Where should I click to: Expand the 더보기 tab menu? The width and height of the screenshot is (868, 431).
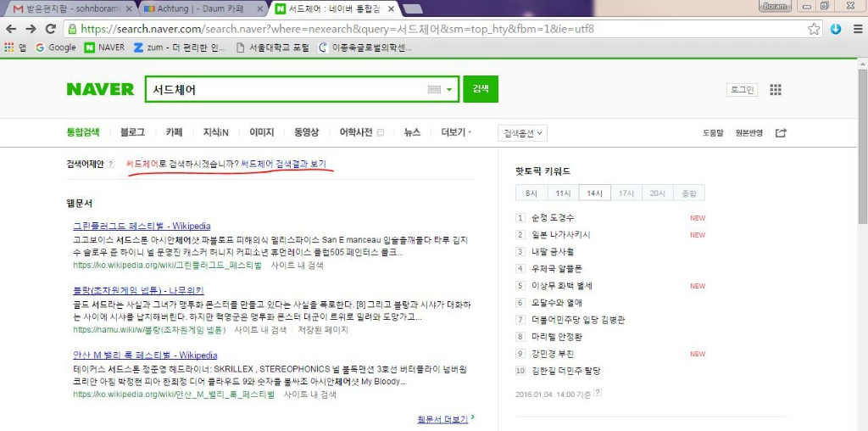coord(456,132)
